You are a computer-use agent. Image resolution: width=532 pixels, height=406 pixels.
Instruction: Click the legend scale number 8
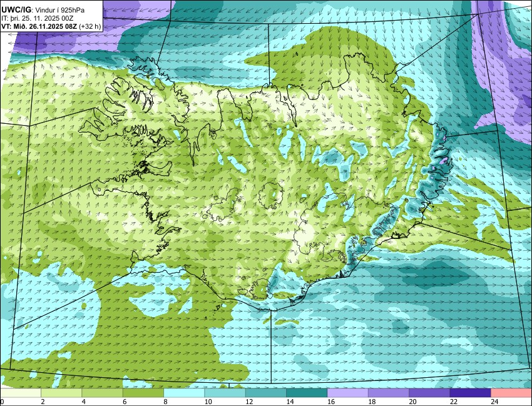[x=166, y=402]
